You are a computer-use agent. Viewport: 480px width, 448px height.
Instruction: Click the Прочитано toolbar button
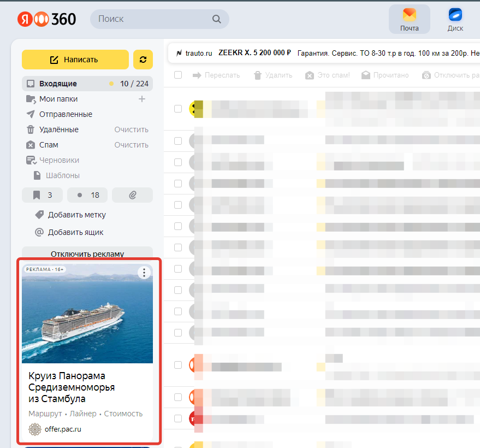pyautogui.click(x=385, y=75)
